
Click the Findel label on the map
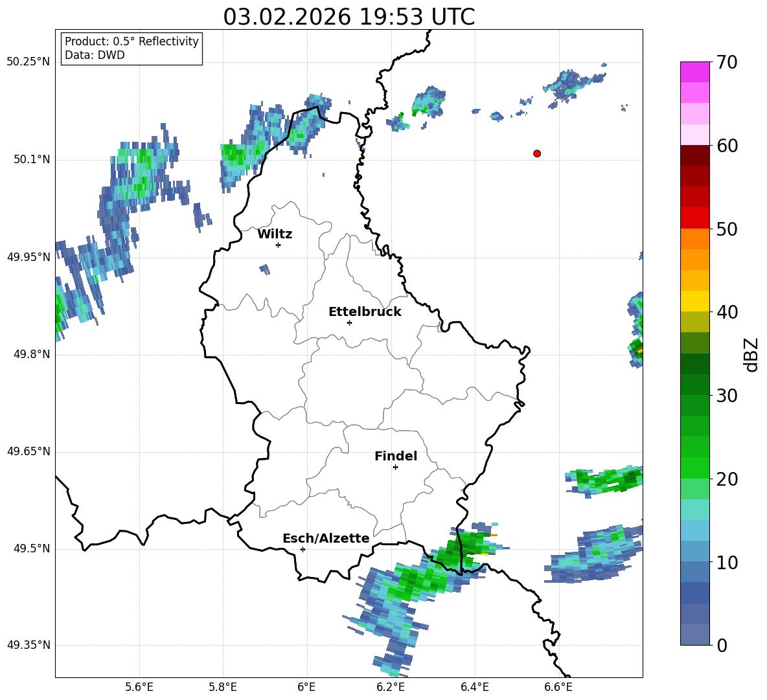(x=396, y=456)
